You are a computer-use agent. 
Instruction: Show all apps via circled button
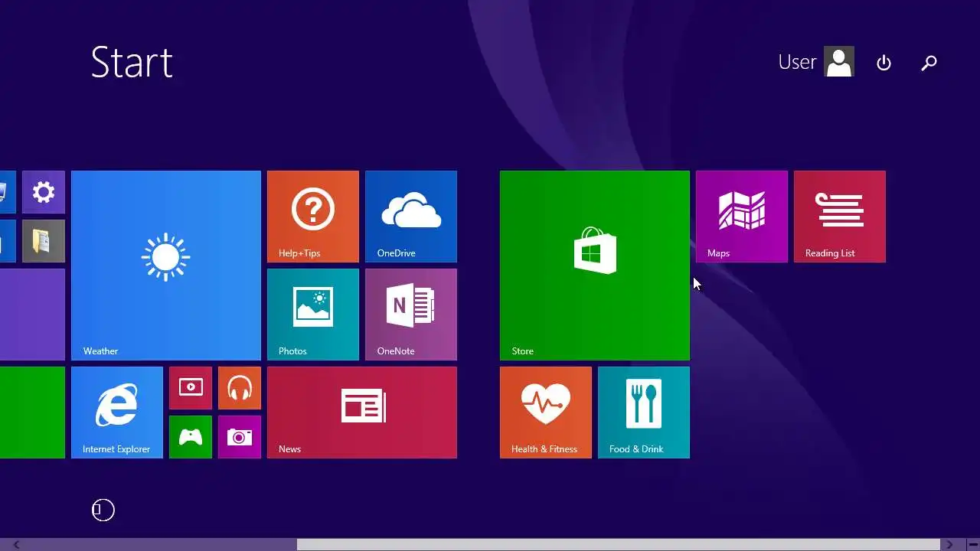(103, 510)
